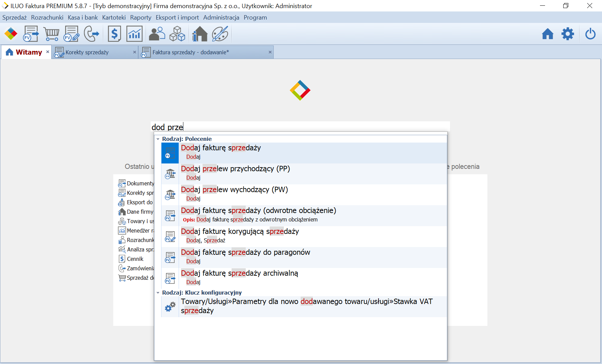Viewport: 602px width, 364px height.
Task: Close the Witamy tab
Action: pyautogui.click(x=48, y=52)
